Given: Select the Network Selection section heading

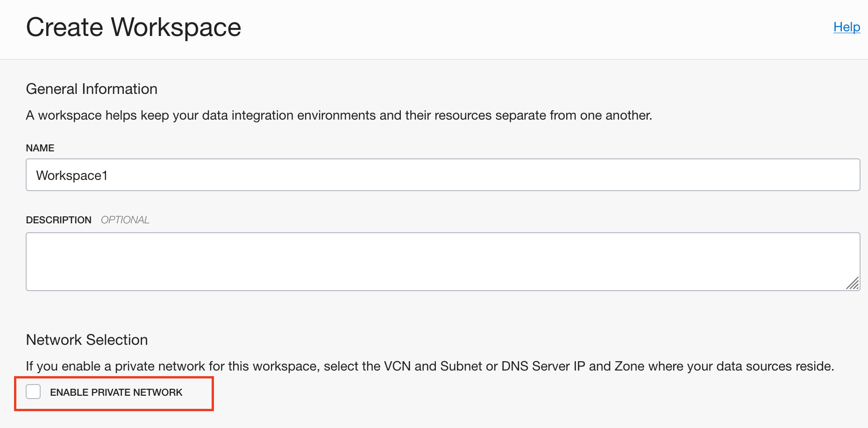Looking at the screenshot, I should coord(87,340).
